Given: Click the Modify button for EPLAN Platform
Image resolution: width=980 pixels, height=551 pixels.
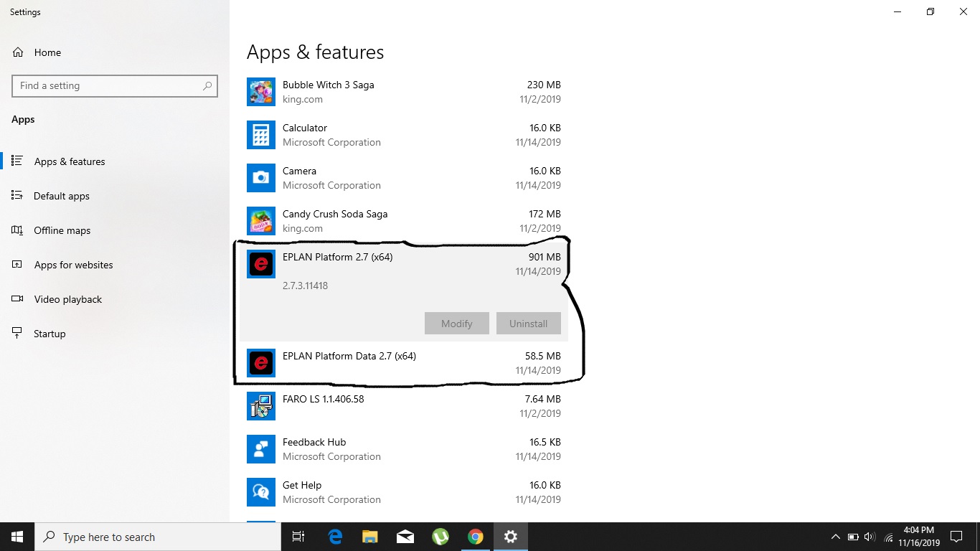Looking at the screenshot, I should point(457,324).
